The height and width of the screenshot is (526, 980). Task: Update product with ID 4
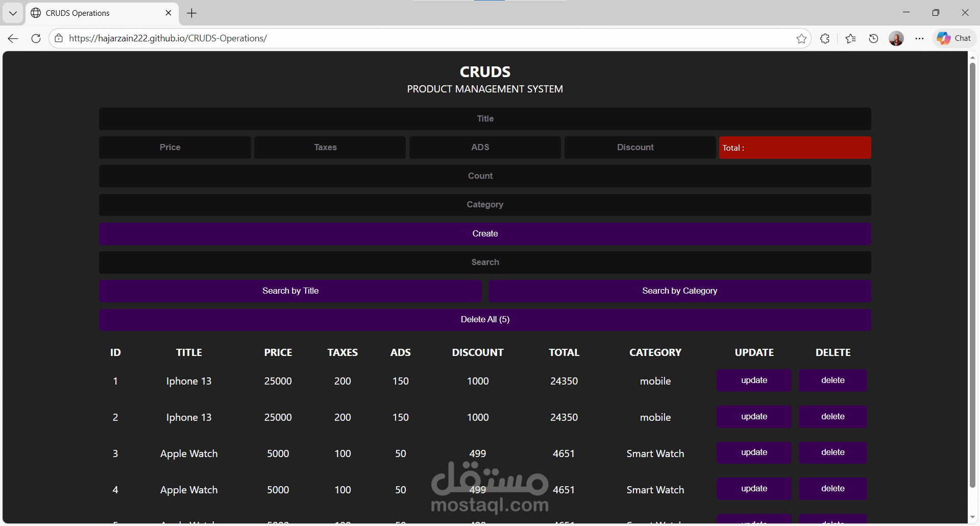(x=754, y=489)
